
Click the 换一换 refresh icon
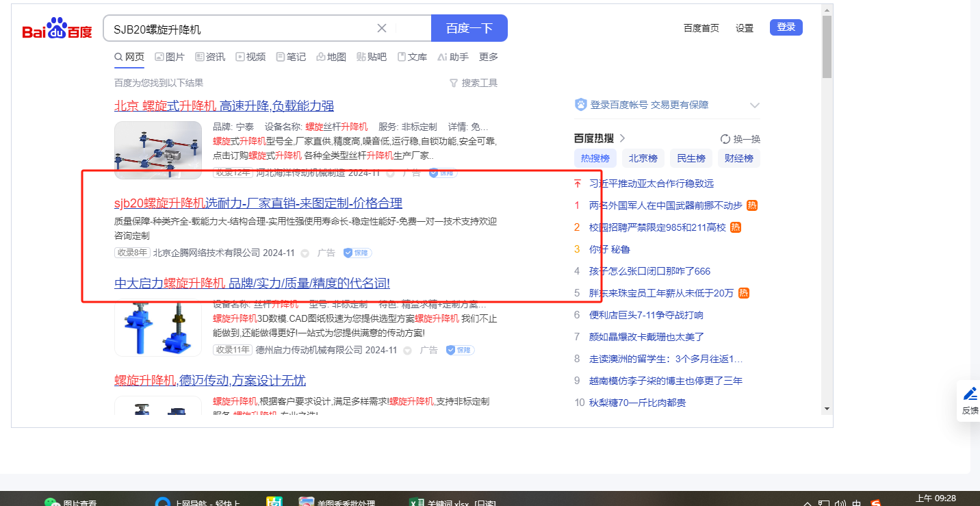pos(725,139)
